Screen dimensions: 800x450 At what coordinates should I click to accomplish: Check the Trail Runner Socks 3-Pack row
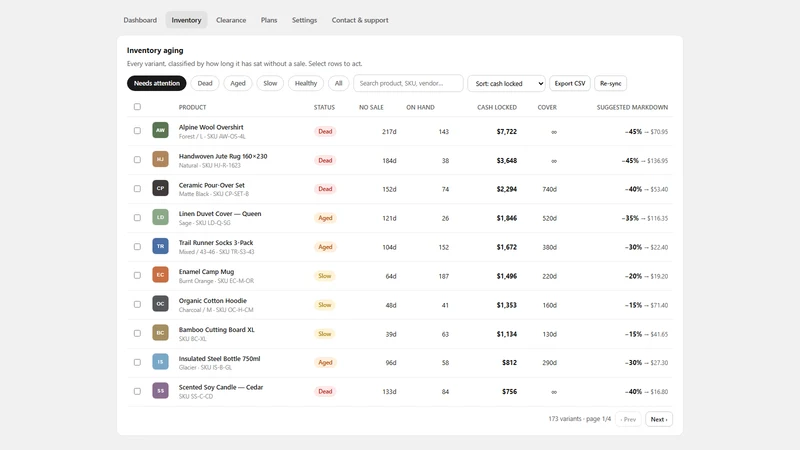[137, 246]
